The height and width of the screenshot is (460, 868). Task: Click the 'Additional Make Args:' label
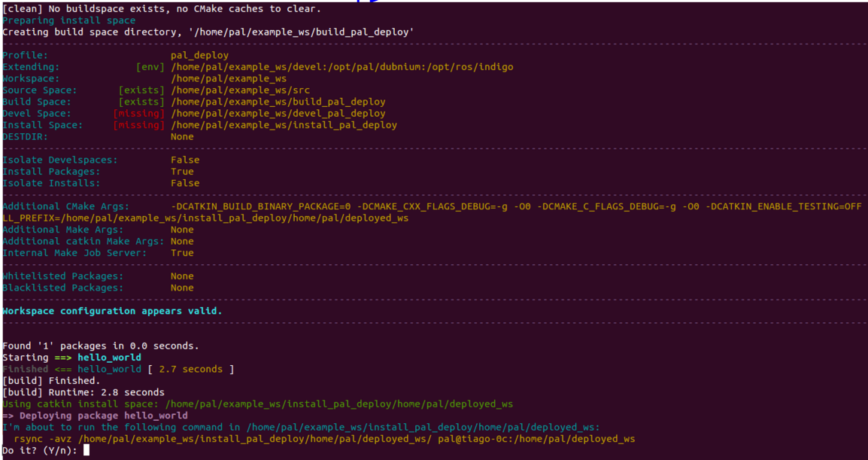(63, 230)
